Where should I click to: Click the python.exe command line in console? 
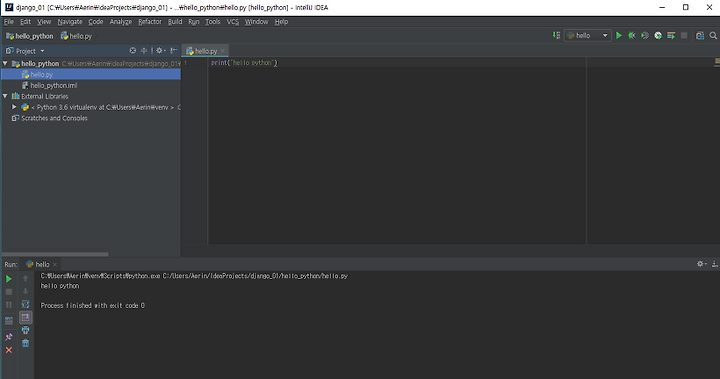point(194,276)
